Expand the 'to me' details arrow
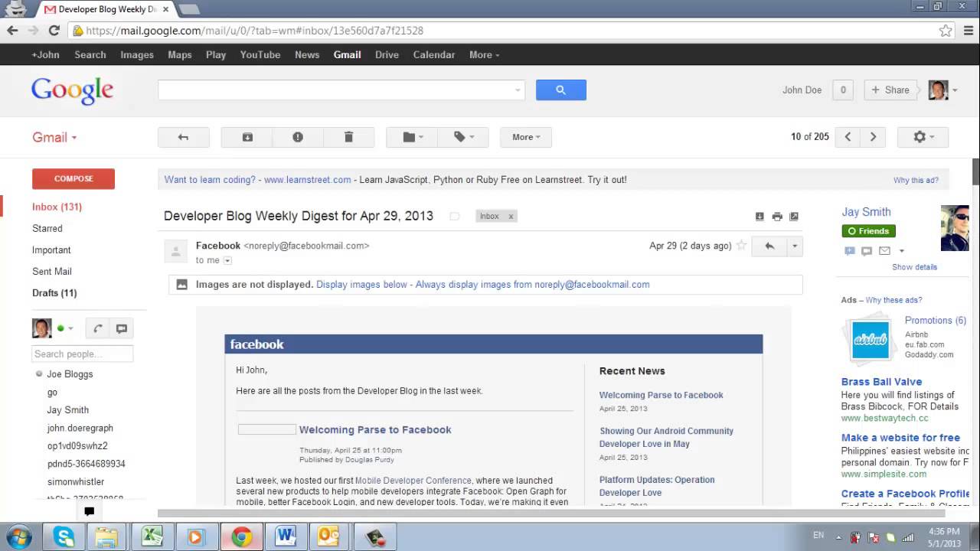This screenshot has width=980, height=551. click(x=227, y=261)
